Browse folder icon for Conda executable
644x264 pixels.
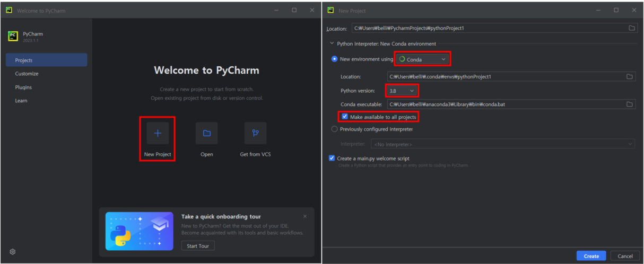(630, 104)
